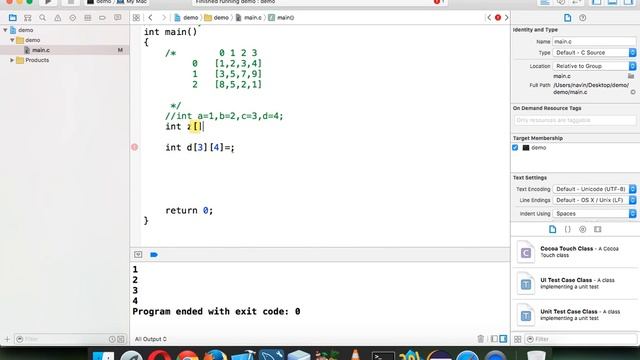
Task: Open the Breakpoint navigator tab
Action: coord(102,18)
